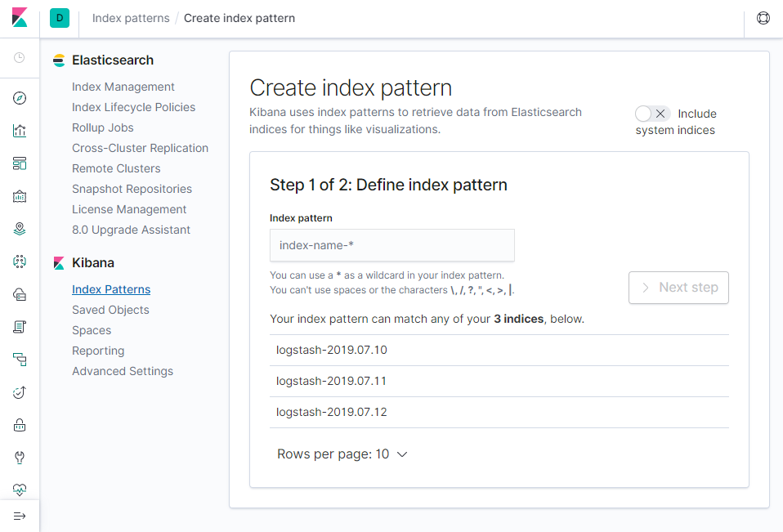Open the help menu lifebuoy icon

[763, 18]
